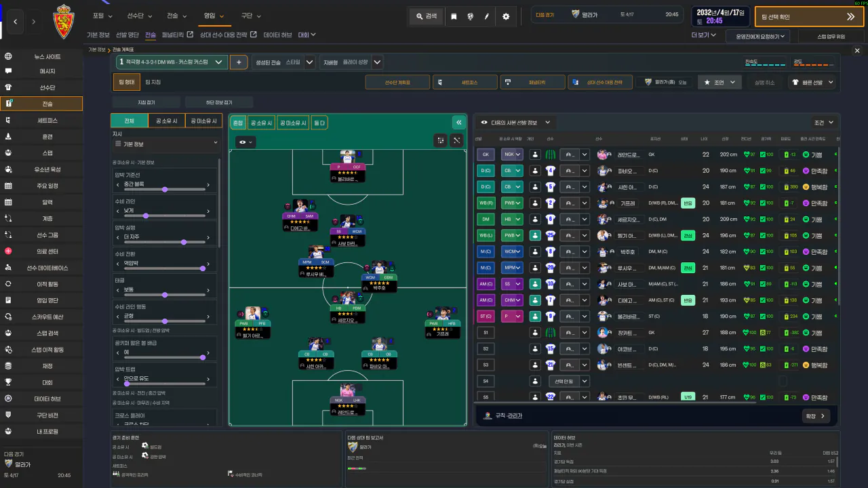Click the bookmark icon in top bar
This screenshot has height=488, width=868.
(454, 16)
